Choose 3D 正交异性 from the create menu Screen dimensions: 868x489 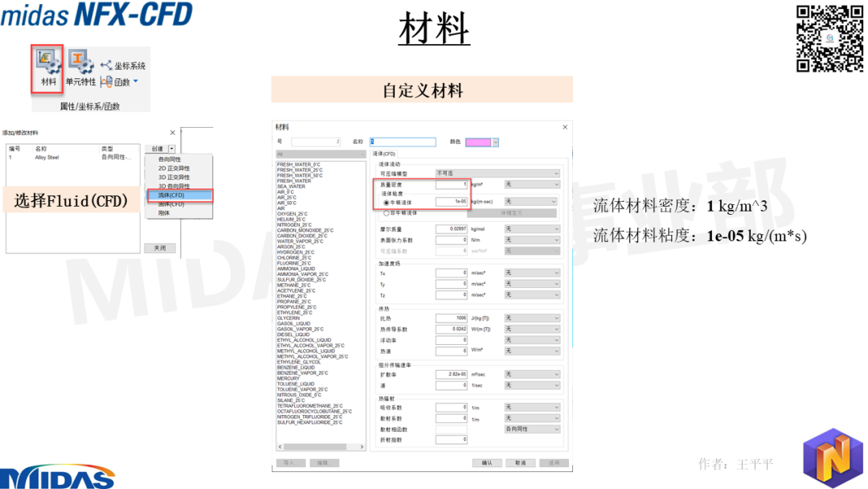pyautogui.click(x=174, y=177)
